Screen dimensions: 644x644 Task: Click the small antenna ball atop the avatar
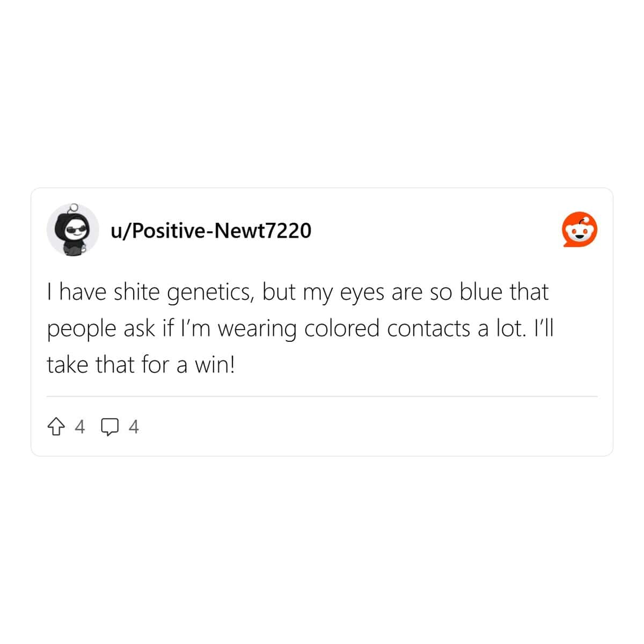coord(75,206)
